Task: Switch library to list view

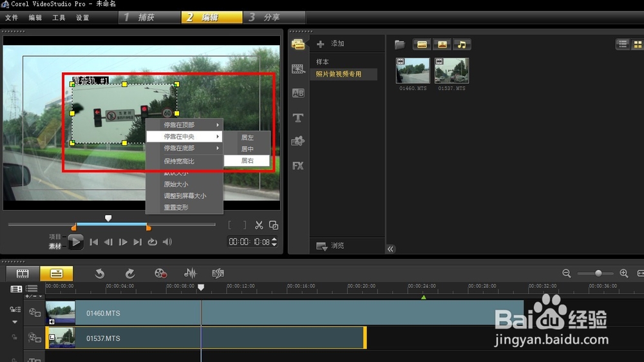Action: tap(623, 44)
